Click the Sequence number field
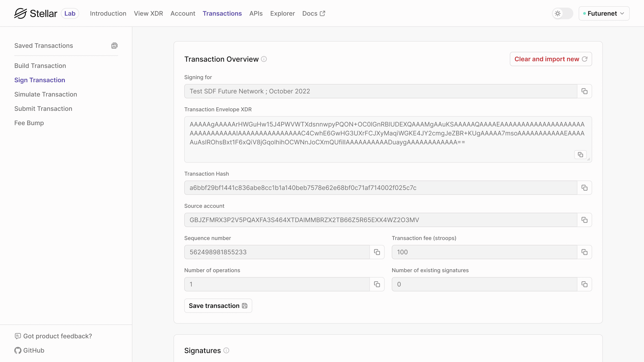 click(x=277, y=252)
